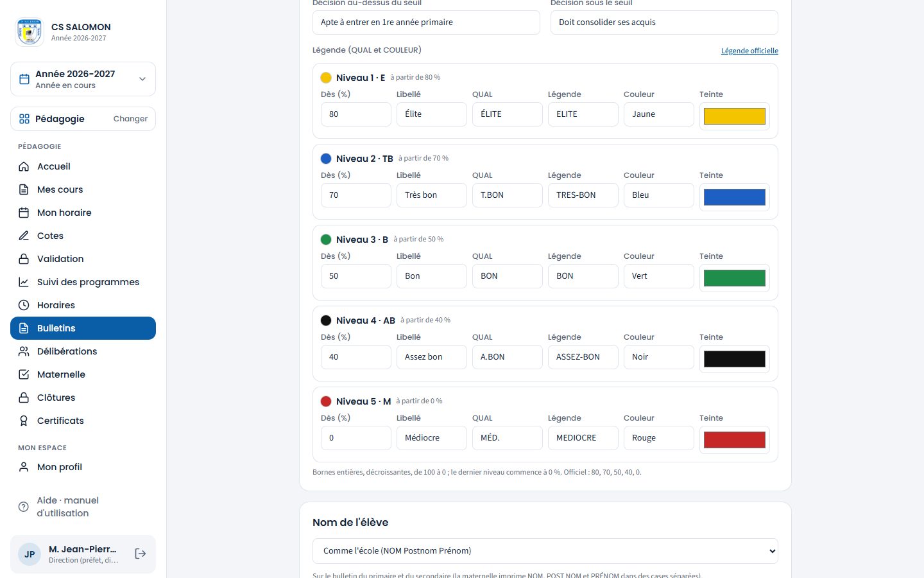Go to the Délibérations section
The width and height of the screenshot is (924, 578).
point(83,351)
